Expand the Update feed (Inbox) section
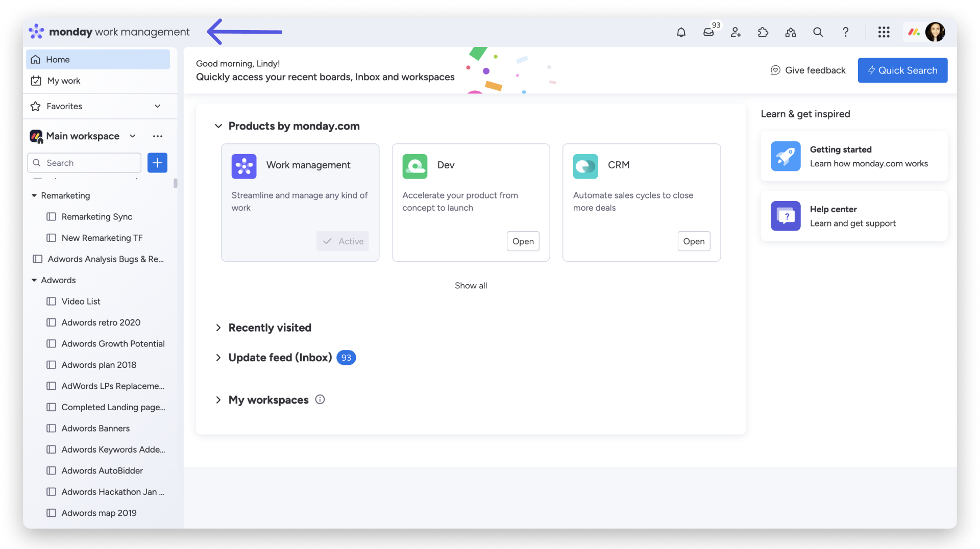Viewport: 980px width, 549px height. pyautogui.click(x=218, y=358)
